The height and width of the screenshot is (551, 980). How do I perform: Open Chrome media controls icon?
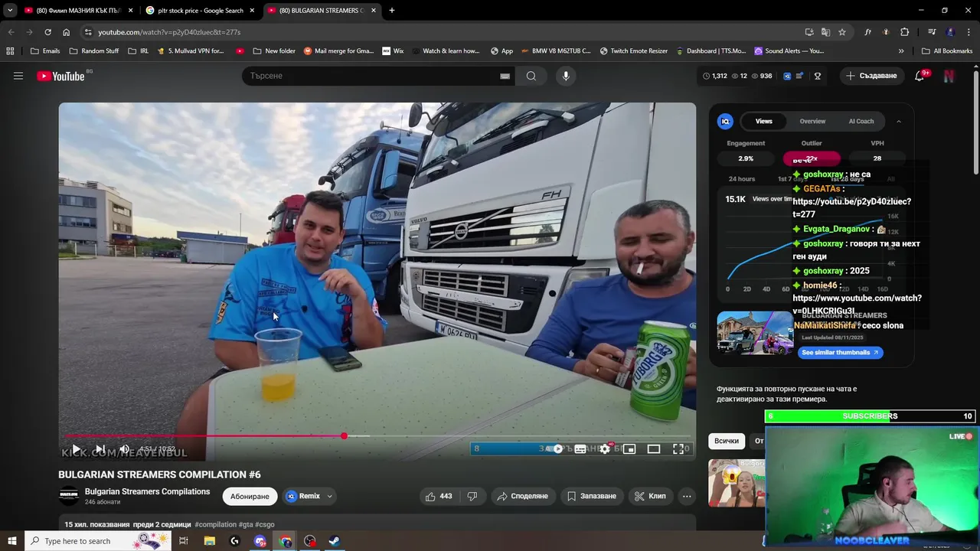pos(932,32)
